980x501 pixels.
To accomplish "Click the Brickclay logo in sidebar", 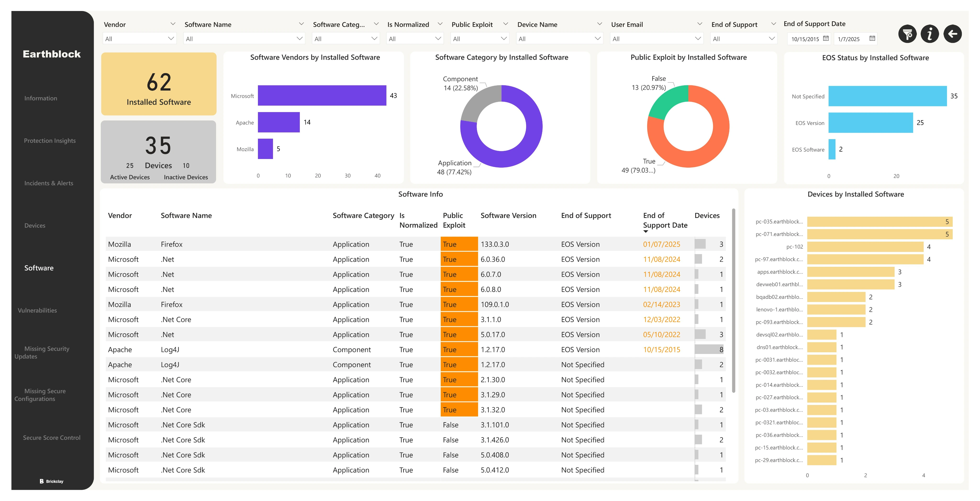I will coord(52,481).
